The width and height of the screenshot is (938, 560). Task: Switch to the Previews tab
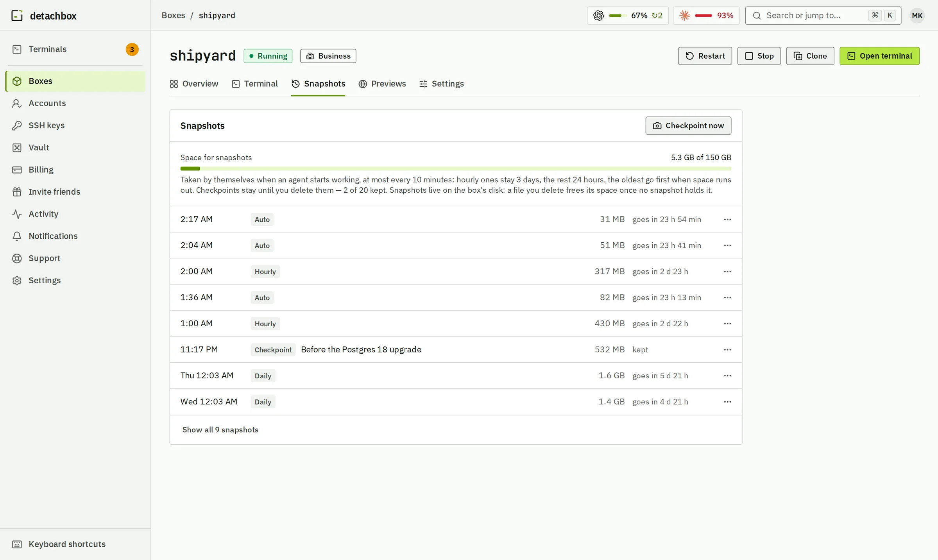click(382, 84)
